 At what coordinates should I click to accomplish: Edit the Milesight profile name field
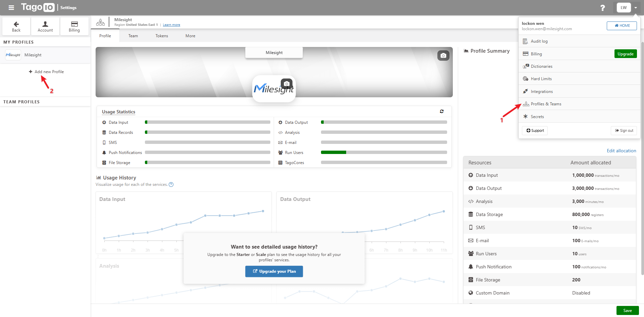[274, 53]
